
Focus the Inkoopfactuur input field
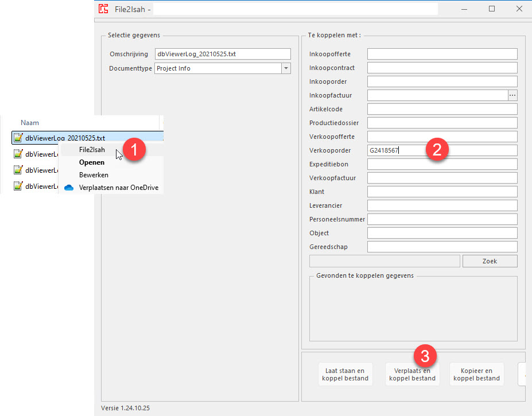[438, 95]
